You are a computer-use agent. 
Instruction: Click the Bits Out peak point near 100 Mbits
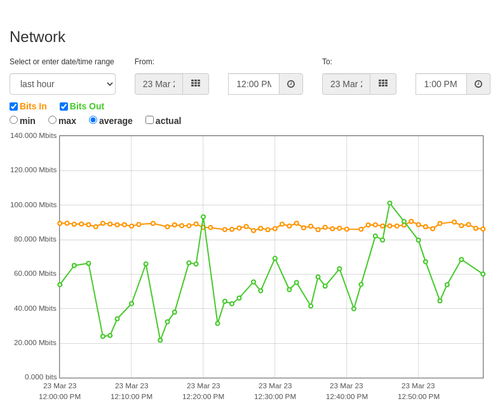point(390,203)
